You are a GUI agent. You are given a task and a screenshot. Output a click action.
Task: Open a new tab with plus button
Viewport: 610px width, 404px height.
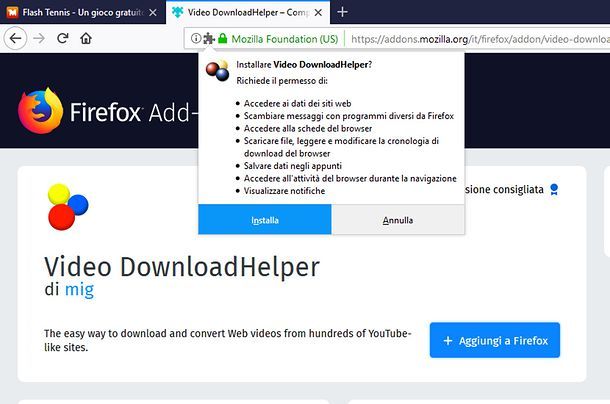342,12
